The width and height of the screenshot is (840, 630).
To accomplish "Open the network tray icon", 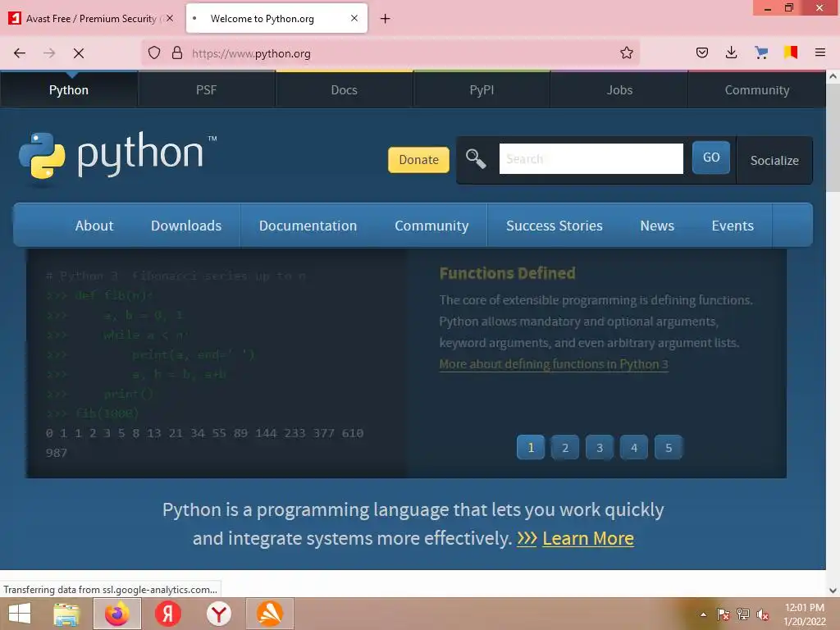I will coord(742,614).
